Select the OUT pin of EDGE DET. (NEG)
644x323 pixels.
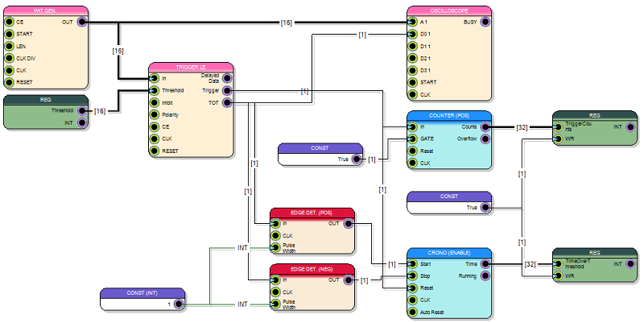point(349,280)
